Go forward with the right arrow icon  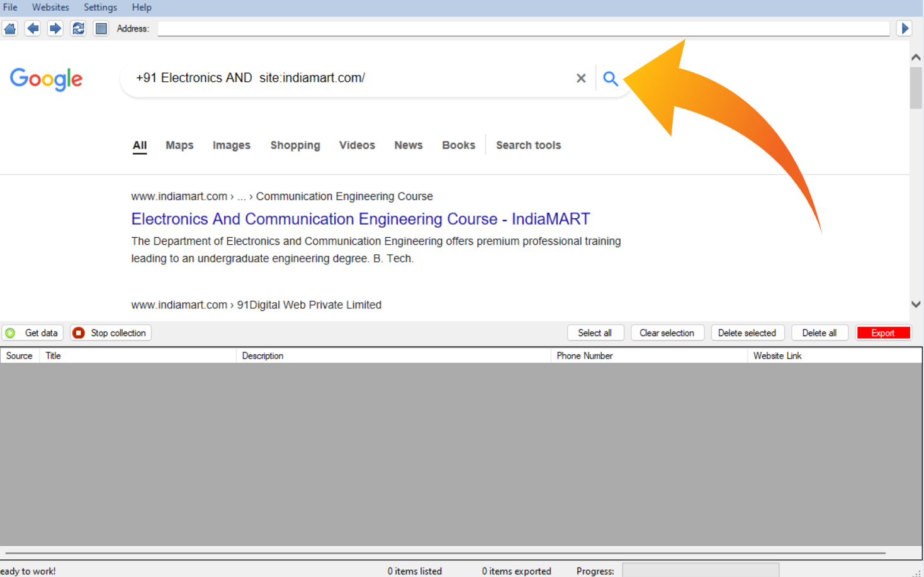pos(55,28)
